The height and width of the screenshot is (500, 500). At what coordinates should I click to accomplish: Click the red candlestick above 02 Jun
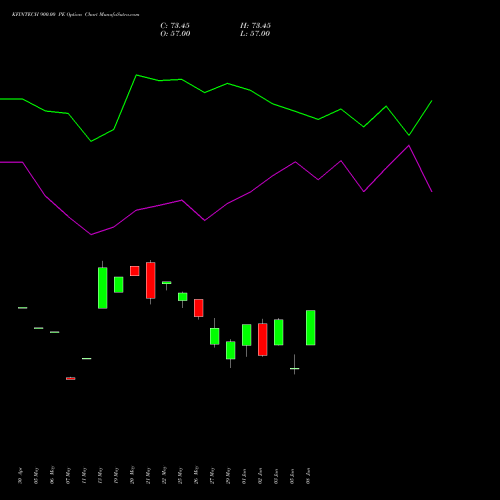click(x=263, y=339)
